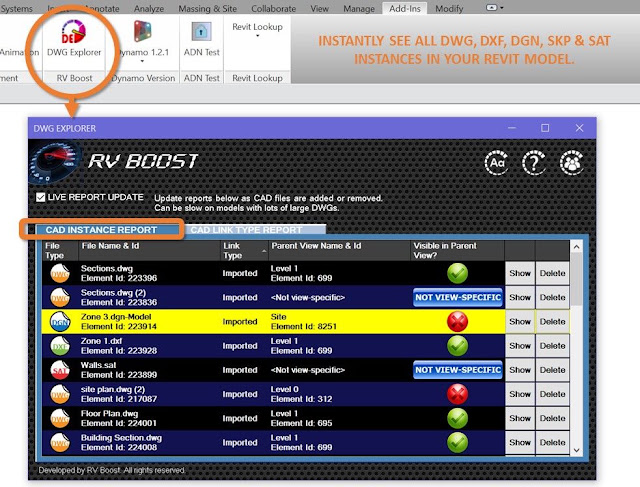Open the Manage ribbon tab

[359, 8]
